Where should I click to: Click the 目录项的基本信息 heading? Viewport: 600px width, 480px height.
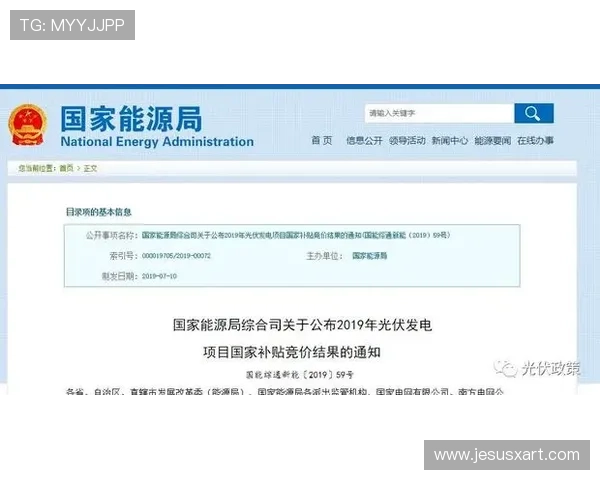[x=99, y=212]
